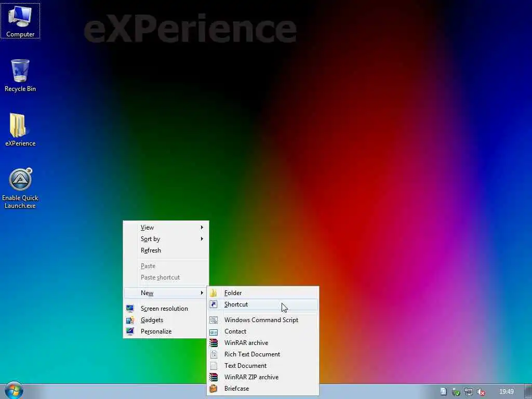Create a new Windows Command Script

tap(263, 320)
